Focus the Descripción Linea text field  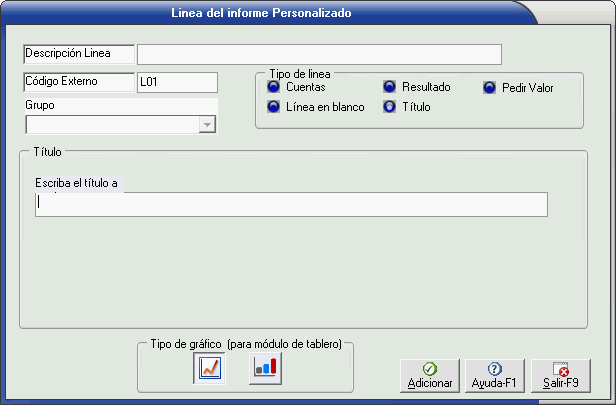click(x=319, y=54)
